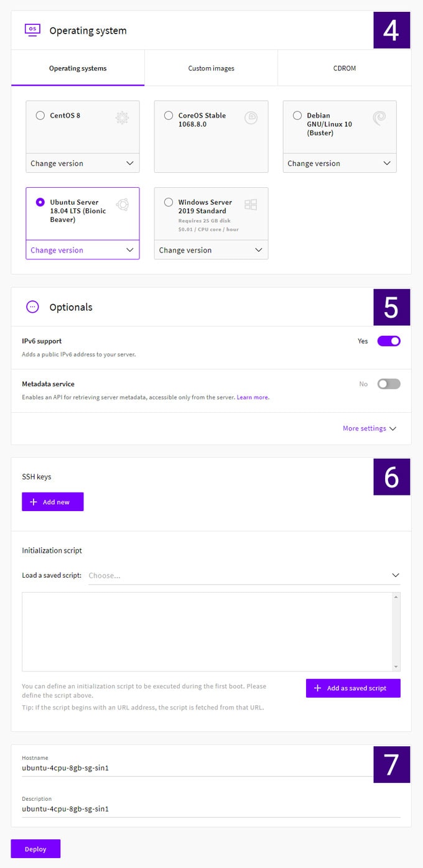Click the Debian swirl logo icon

(379, 118)
